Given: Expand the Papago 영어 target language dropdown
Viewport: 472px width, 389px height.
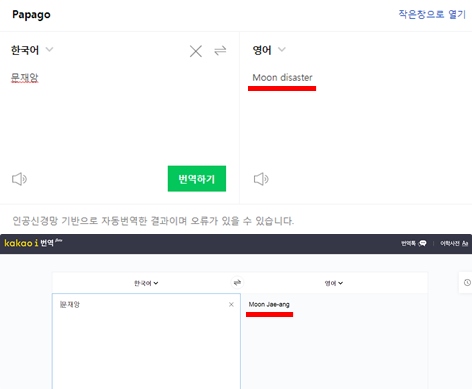Looking at the screenshot, I should pyautogui.click(x=269, y=50).
